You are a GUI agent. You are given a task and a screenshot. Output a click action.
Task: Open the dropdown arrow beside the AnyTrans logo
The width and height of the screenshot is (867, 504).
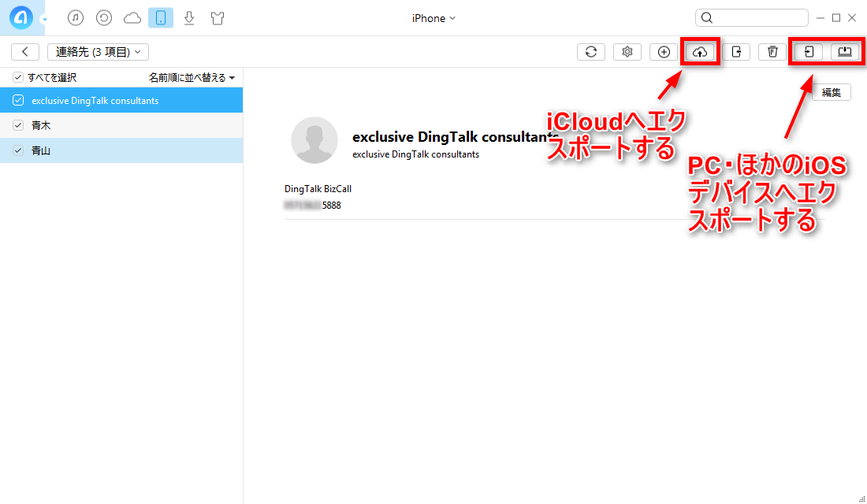pyautogui.click(x=44, y=20)
